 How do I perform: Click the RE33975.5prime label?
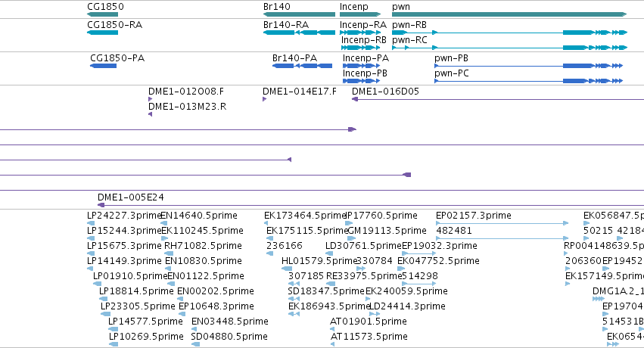[x=364, y=276]
